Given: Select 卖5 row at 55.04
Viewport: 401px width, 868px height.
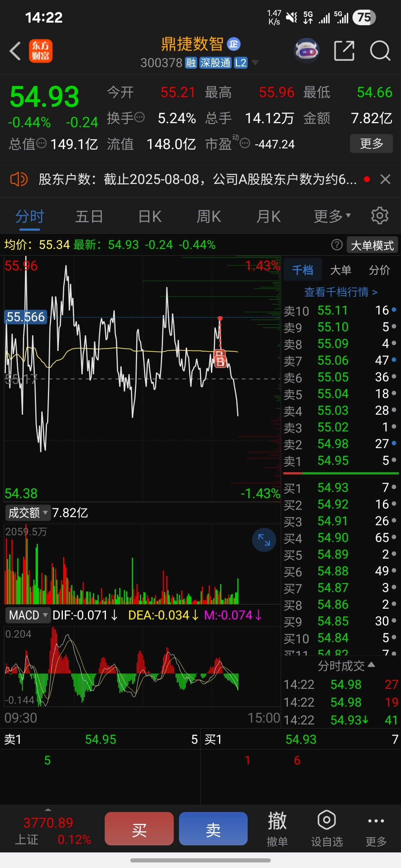Looking at the screenshot, I should 341,394.
